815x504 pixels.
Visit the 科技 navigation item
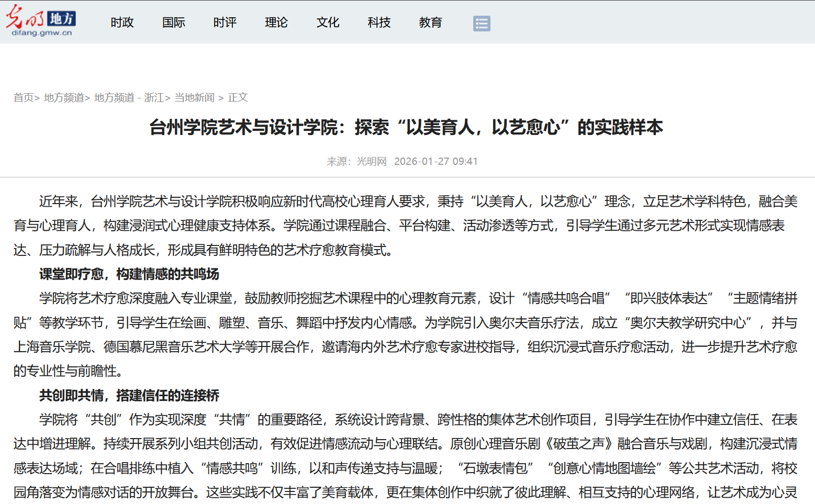coord(379,23)
